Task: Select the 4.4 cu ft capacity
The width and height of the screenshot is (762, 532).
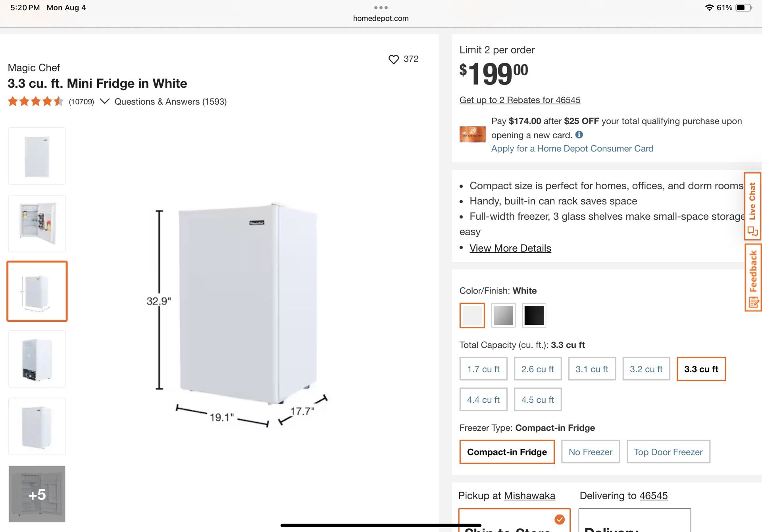Action: point(483,399)
